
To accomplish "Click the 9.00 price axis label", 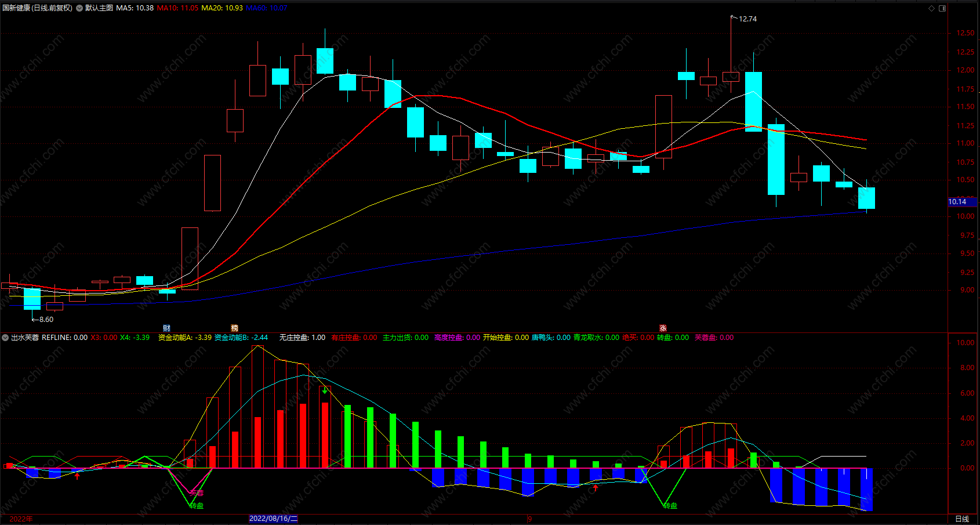I will (x=967, y=290).
